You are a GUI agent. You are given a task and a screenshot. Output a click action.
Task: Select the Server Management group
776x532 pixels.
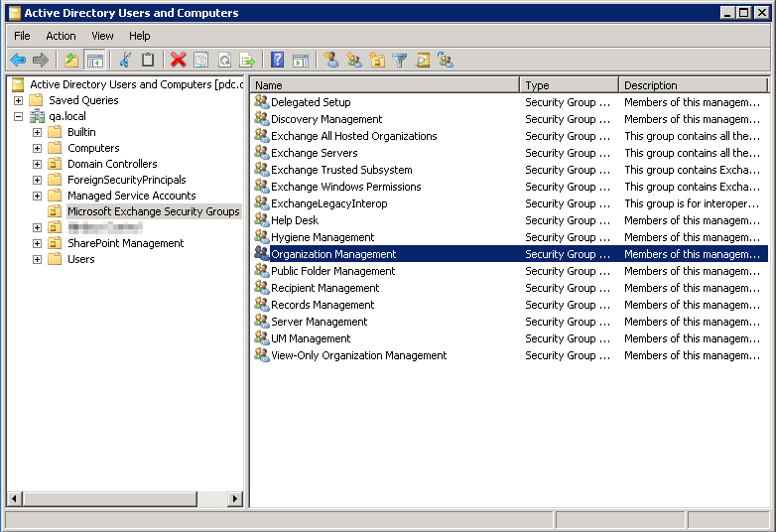click(x=320, y=322)
